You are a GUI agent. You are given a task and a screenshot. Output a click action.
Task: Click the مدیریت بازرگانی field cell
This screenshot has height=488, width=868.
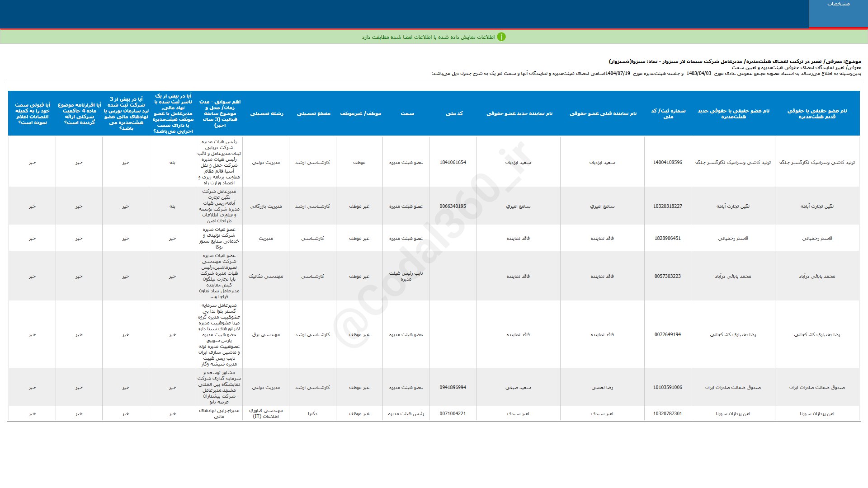coord(266,206)
